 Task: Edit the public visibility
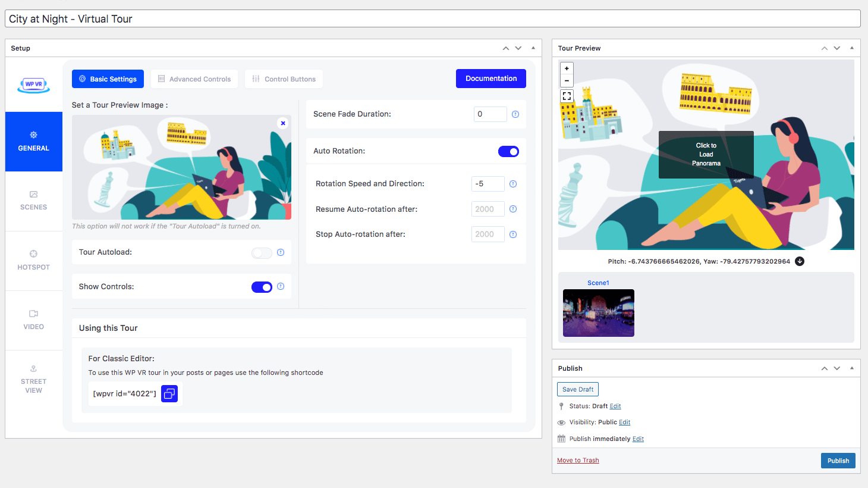pos(625,423)
